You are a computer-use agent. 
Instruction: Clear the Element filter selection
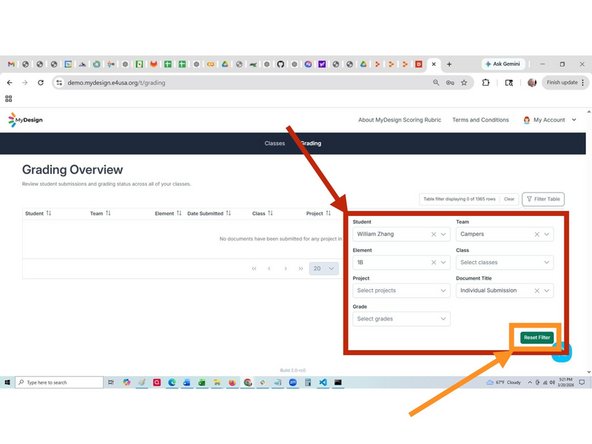click(433, 262)
